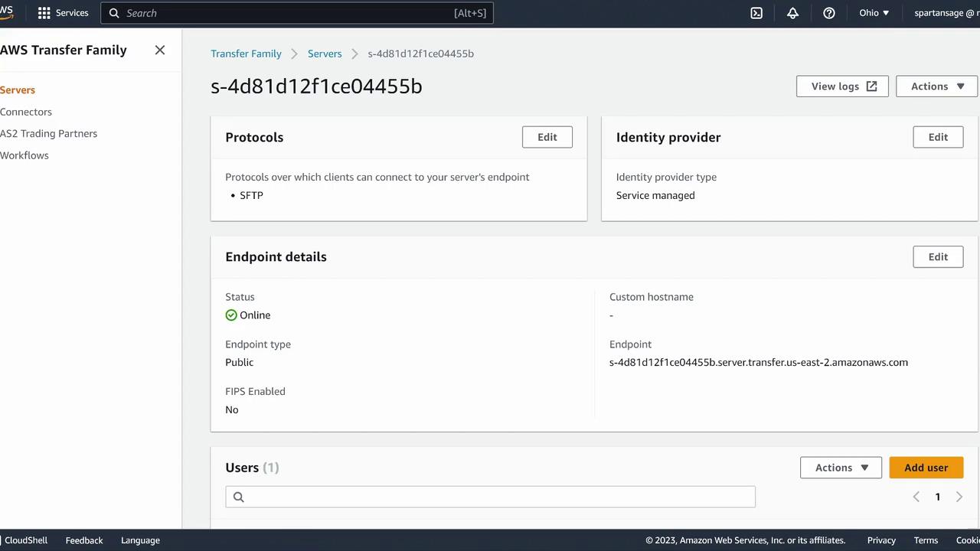Click the magnifier icon in Users filter

238,497
